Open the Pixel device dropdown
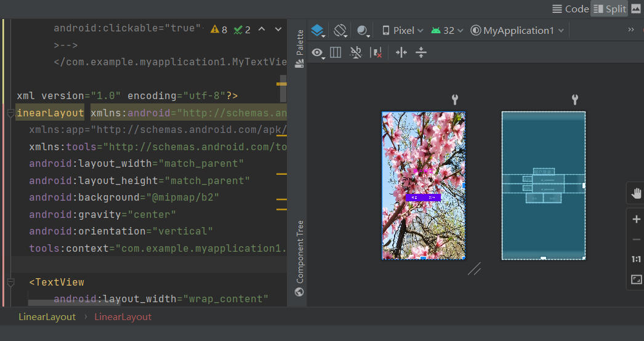The image size is (644, 341). (403, 30)
